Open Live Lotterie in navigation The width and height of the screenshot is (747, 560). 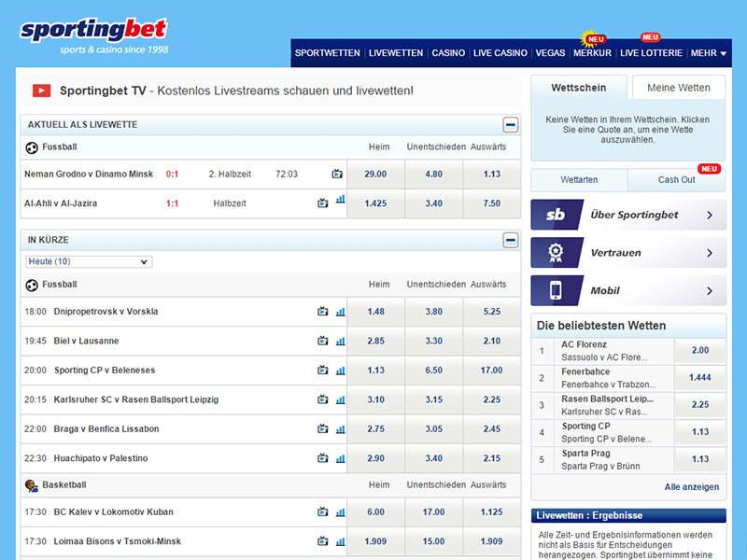pyautogui.click(x=651, y=53)
